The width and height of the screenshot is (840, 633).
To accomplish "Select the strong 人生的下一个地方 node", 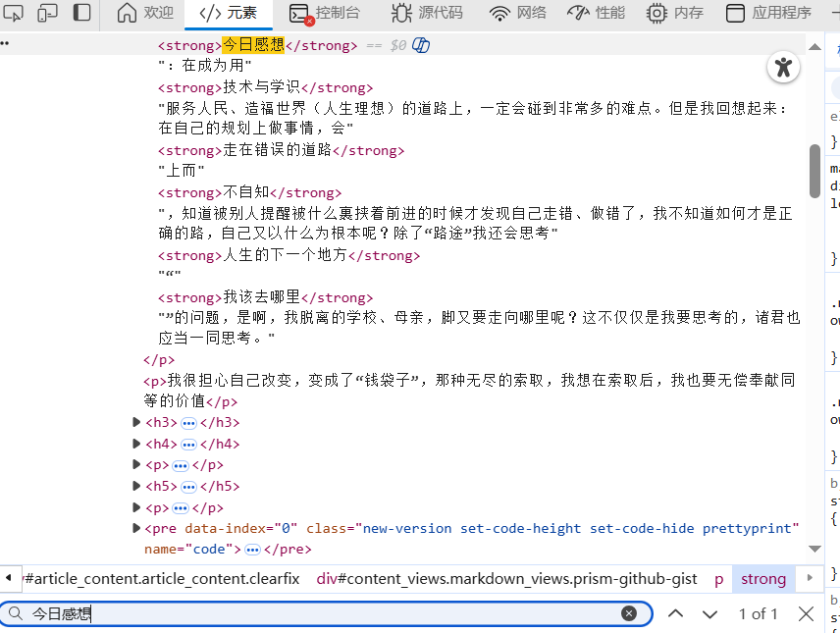I will [289, 255].
